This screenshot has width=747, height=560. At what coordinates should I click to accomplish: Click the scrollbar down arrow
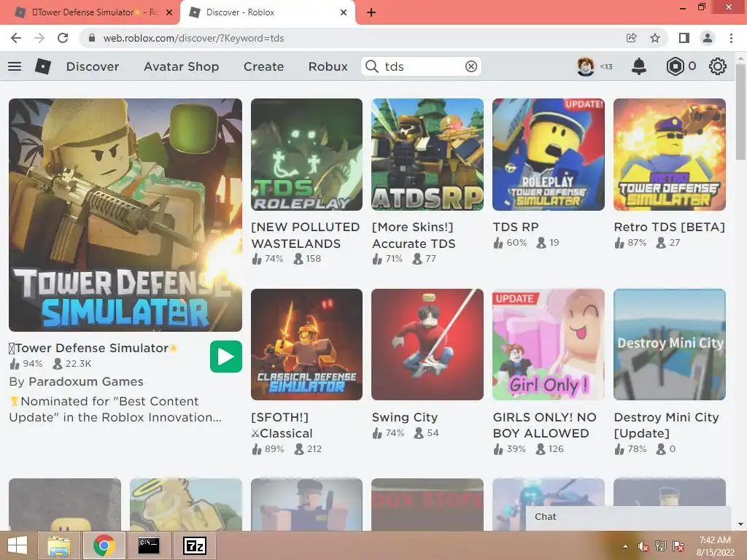pyautogui.click(x=740, y=524)
